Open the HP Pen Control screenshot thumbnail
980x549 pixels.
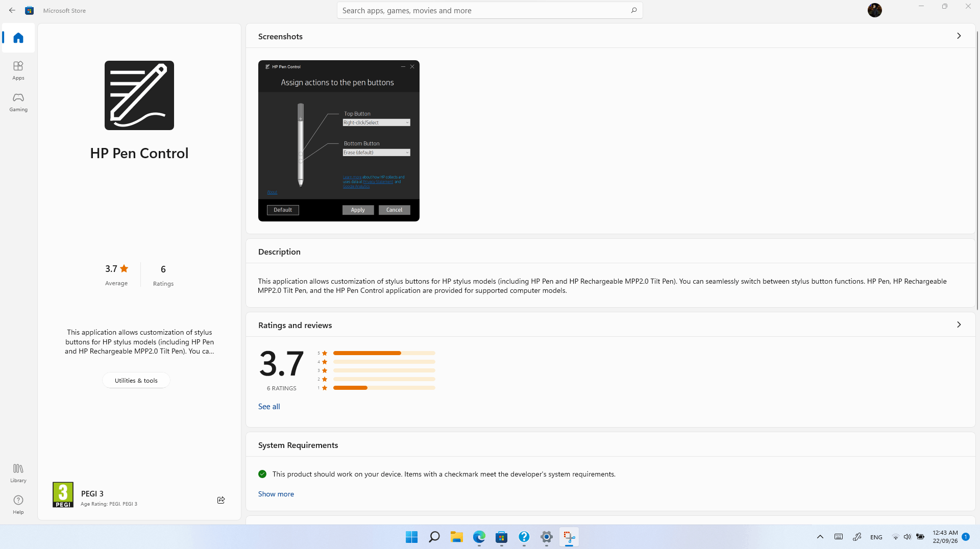point(338,141)
